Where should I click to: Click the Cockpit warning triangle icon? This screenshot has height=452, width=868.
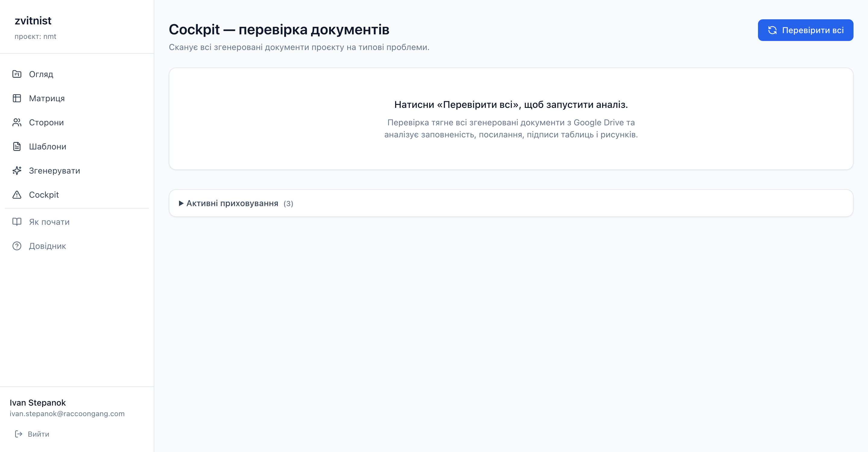pyautogui.click(x=17, y=195)
